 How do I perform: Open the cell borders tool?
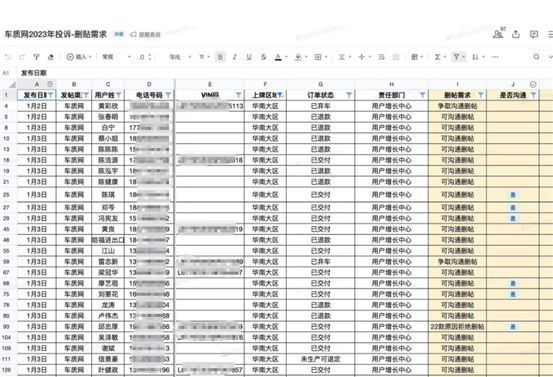pyautogui.click(x=318, y=57)
